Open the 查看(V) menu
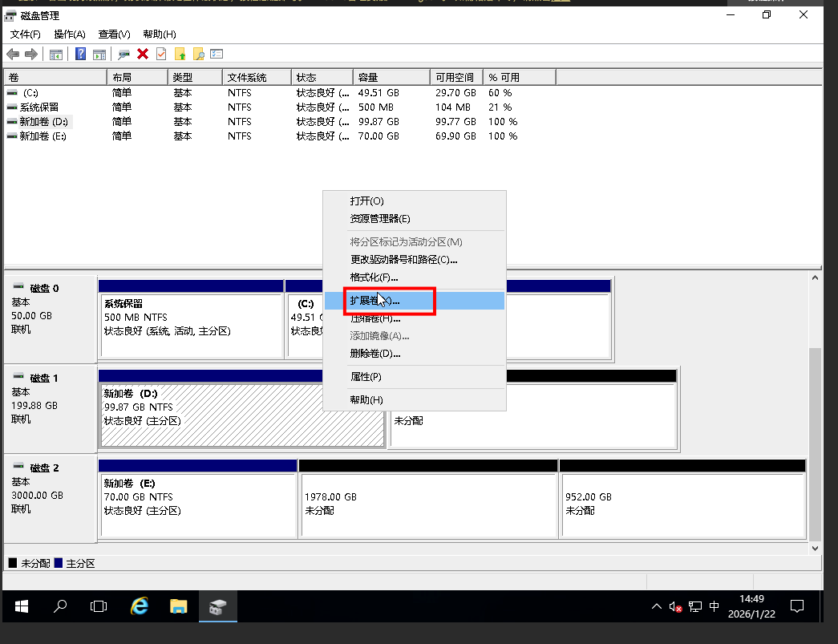This screenshot has width=838, height=644. (x=114, y=34)
